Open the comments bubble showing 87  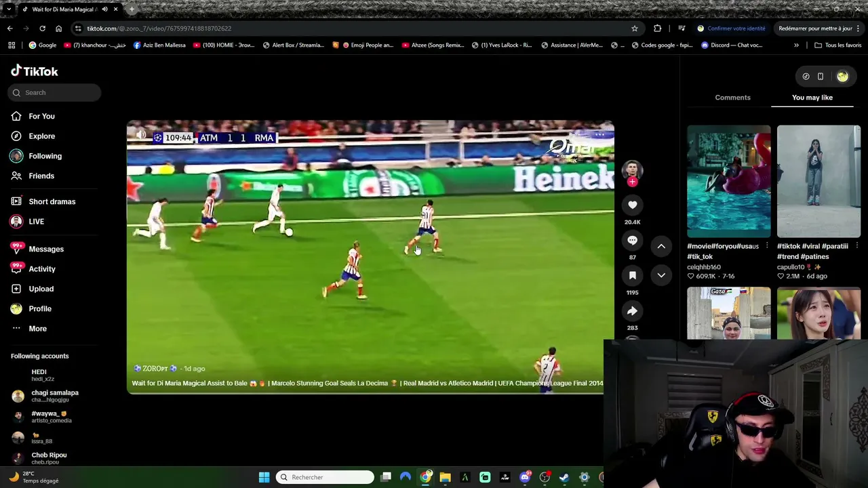pyautogui.click(x=632, y=241)
